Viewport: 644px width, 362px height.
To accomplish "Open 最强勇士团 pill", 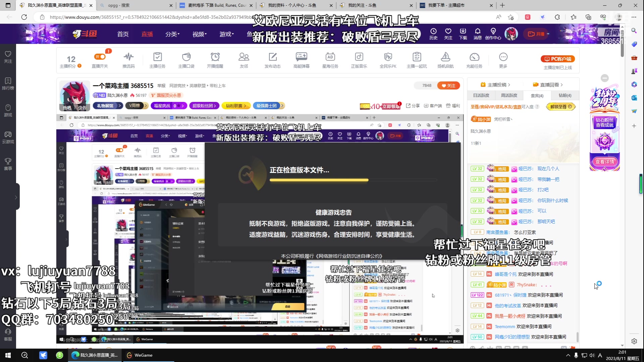I will point(269,106).
